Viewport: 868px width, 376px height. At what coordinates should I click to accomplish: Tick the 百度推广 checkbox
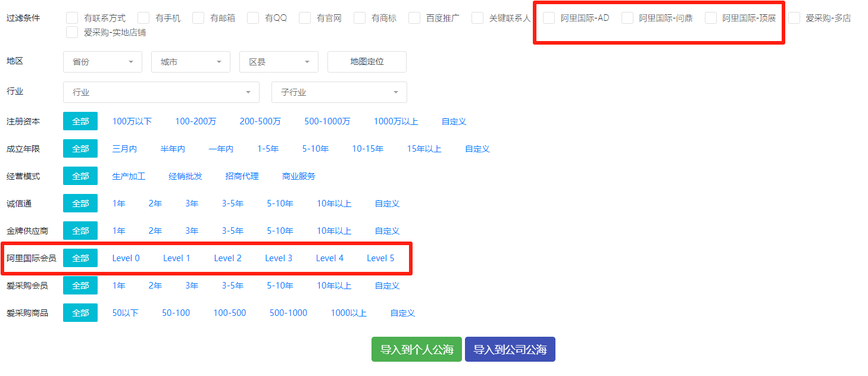click(414, 18)
